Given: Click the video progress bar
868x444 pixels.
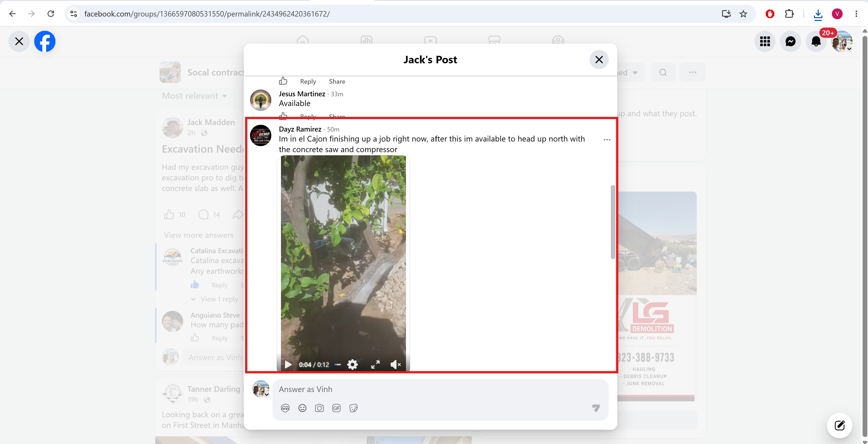Looking at the screenshot, I should point(338,364).
